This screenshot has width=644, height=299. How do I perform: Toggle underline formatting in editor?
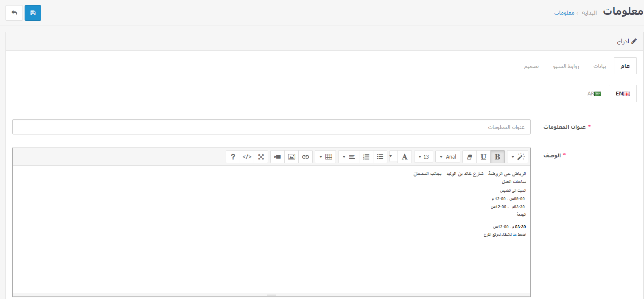pyautogui.click(x=483, y=157)
